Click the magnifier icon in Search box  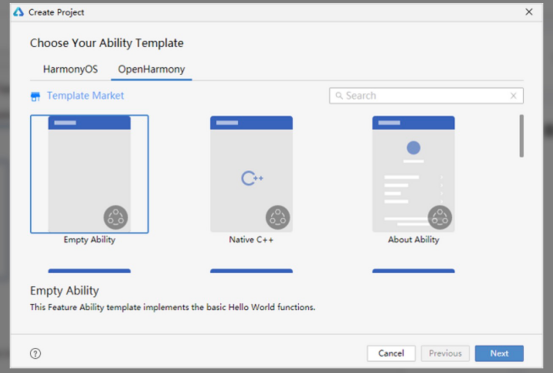click(339, 96)
